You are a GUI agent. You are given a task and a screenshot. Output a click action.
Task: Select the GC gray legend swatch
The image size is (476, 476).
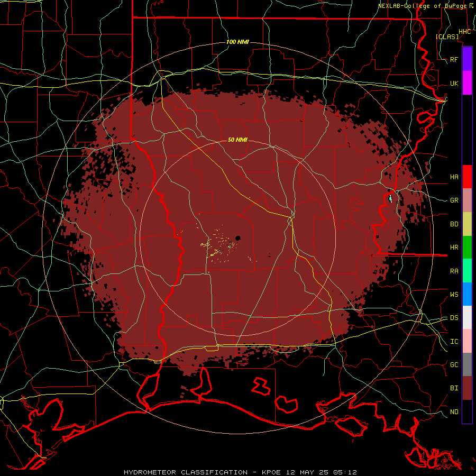pos(467,364)
